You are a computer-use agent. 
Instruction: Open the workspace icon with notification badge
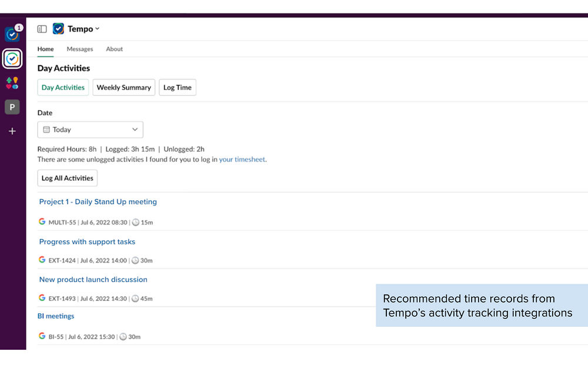tap(13, 34)
